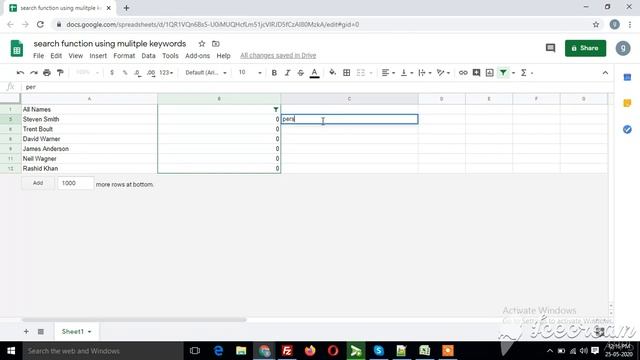Open comment history next to Share
Image resolution: width=640 pixels, height=360 pixels.
point(550,48)
